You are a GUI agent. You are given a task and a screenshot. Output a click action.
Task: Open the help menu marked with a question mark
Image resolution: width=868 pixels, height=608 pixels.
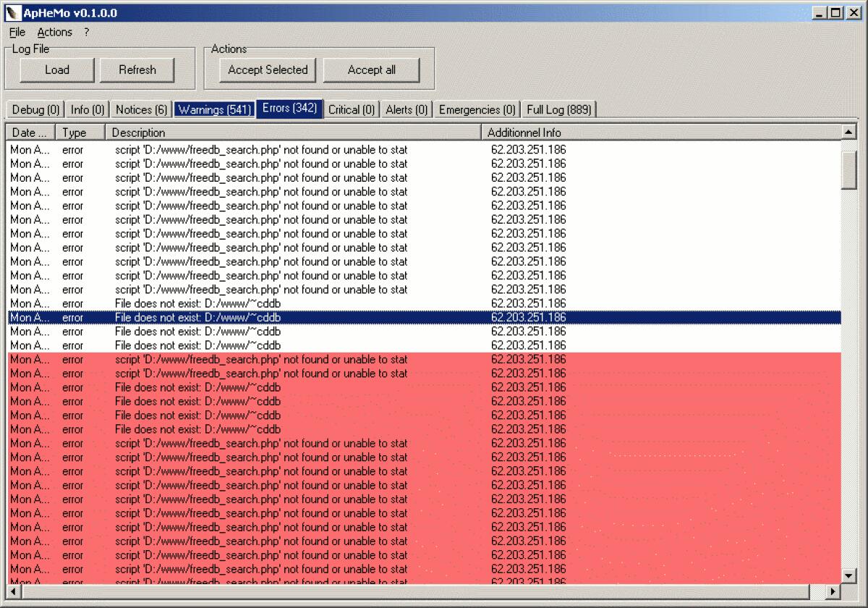[x=85, y=32]
